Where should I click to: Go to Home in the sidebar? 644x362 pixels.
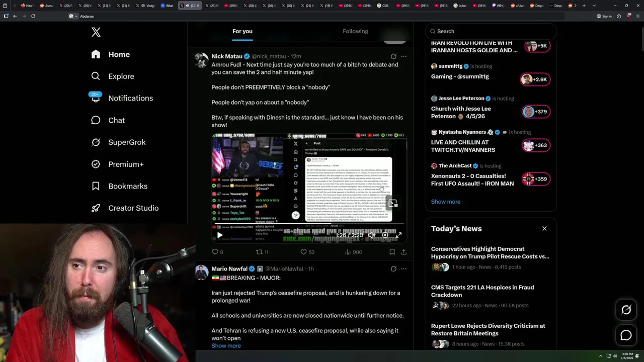[110, 54]
